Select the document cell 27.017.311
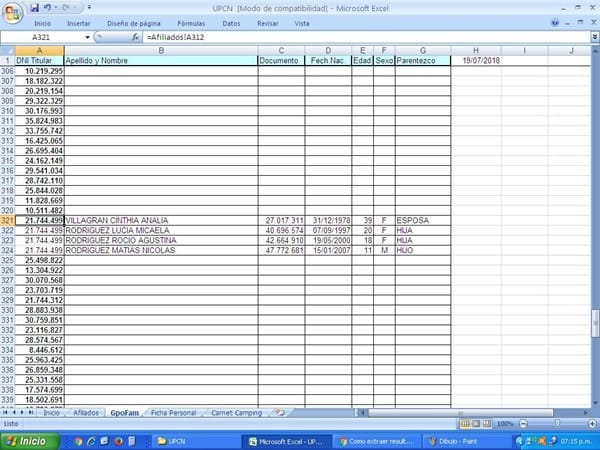 (281, 220)
